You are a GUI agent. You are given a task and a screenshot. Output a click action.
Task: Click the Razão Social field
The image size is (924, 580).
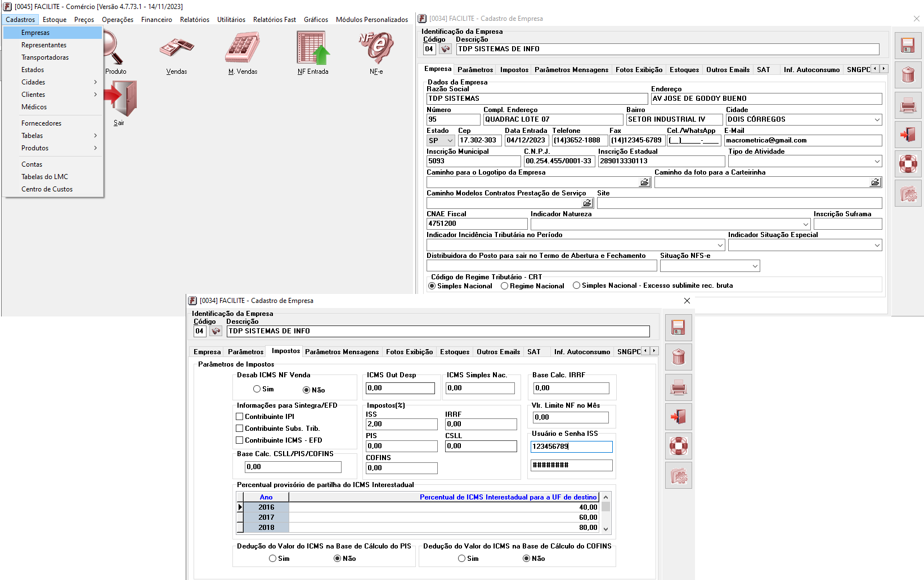click(x=537, y=99)
